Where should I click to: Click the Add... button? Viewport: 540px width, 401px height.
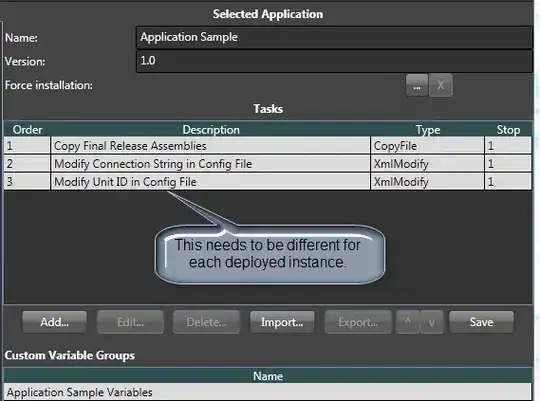tap(54, 322)
